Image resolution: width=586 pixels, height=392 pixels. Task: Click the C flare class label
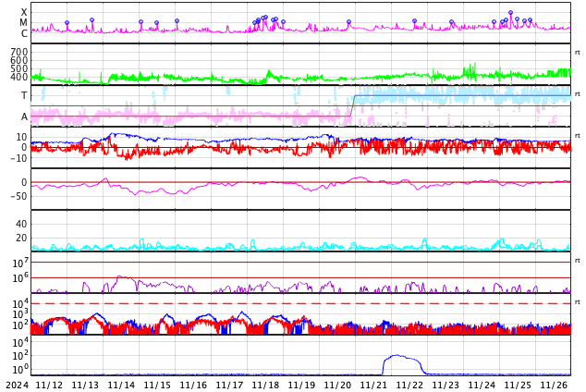pos(24,33)
